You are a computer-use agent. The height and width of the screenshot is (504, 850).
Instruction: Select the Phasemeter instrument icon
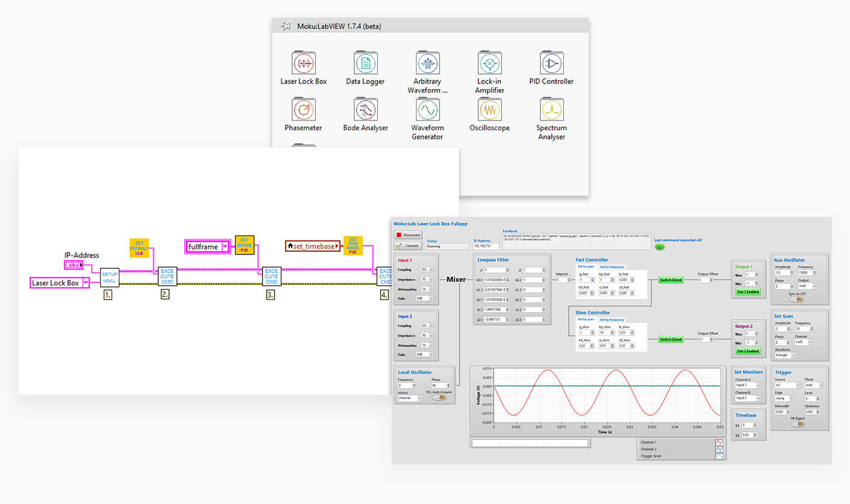coord(303,110)
